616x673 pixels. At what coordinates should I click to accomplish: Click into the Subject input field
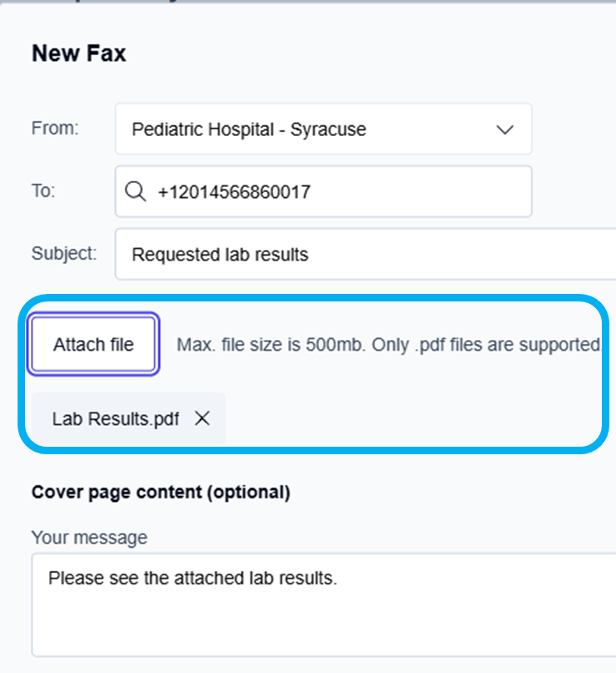click(366, 254)
